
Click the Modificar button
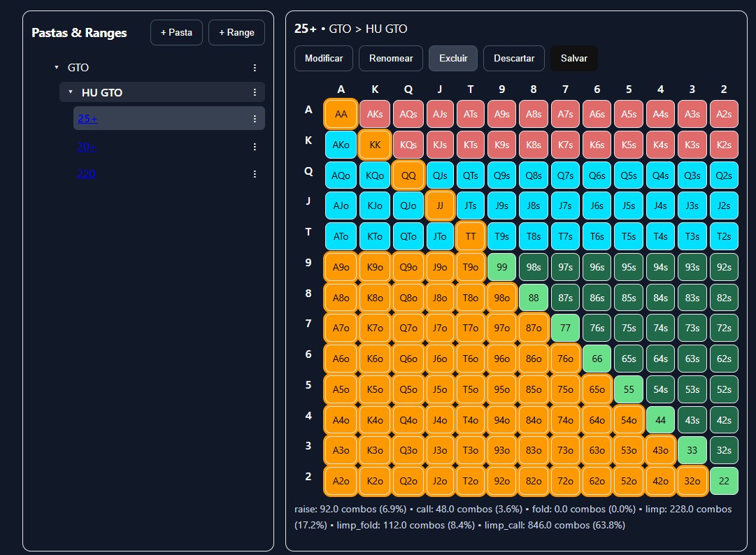[323, 58]
